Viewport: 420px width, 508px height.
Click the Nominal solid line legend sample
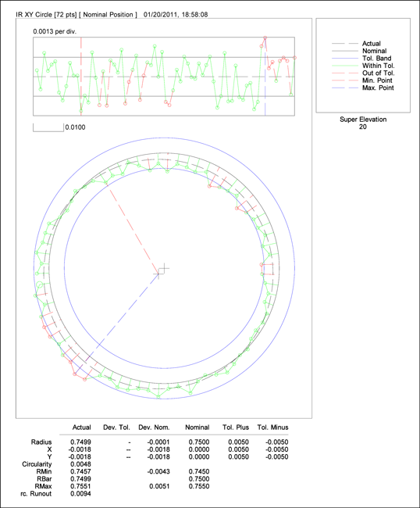[x=345, y=51]
